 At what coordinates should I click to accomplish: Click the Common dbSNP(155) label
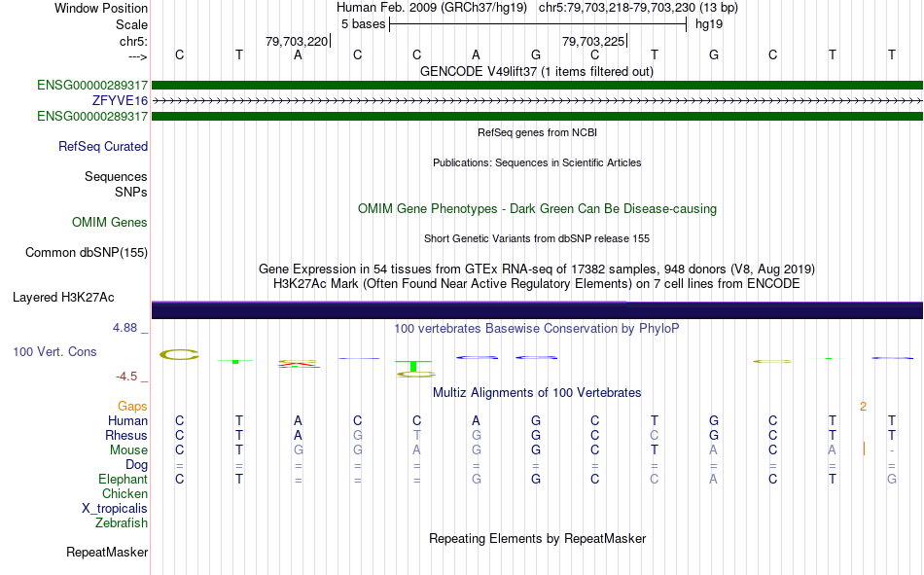[86, 252]
